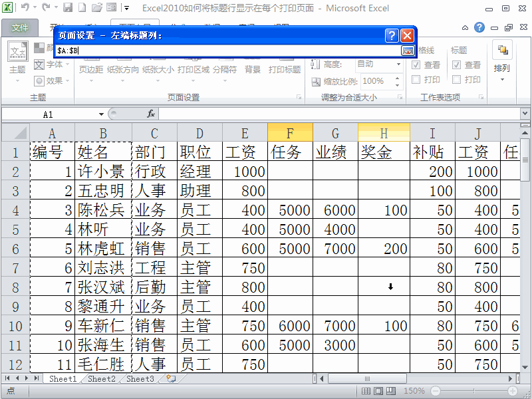This screenshot has width=532, height=399.
Task: Click the cell containing 黎通升
Action: click(x=103, y=306)
